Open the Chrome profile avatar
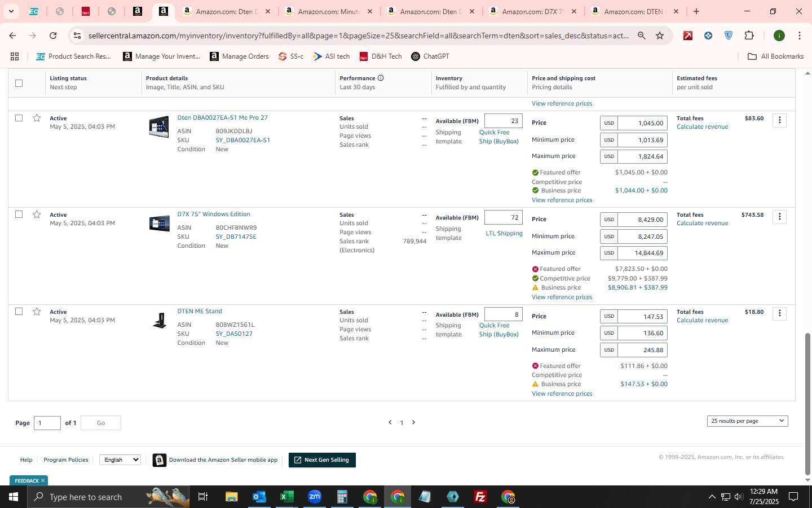 tap(779, 36)
